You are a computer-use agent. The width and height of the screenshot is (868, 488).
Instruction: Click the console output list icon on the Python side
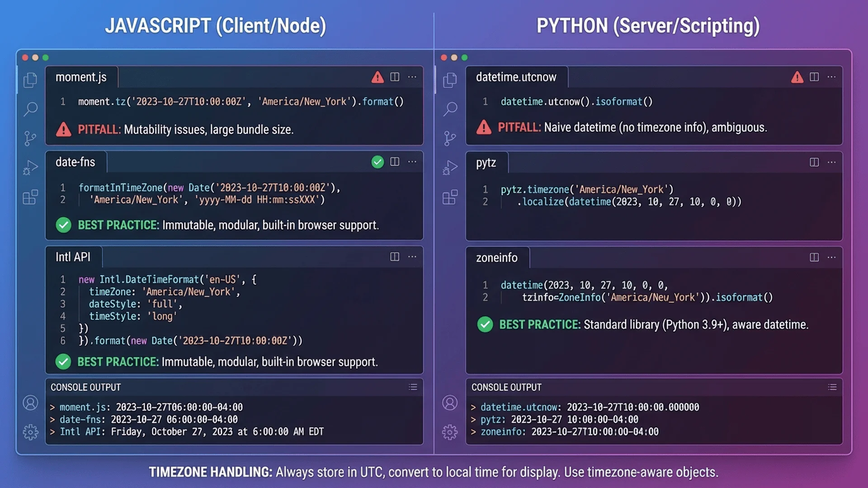tap(832, 387)
